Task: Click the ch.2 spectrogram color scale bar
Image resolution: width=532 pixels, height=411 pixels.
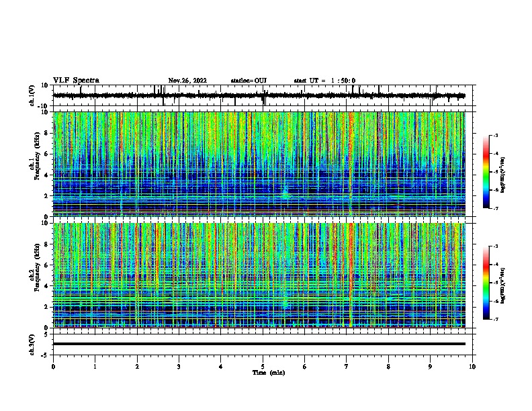Action: 486,283
